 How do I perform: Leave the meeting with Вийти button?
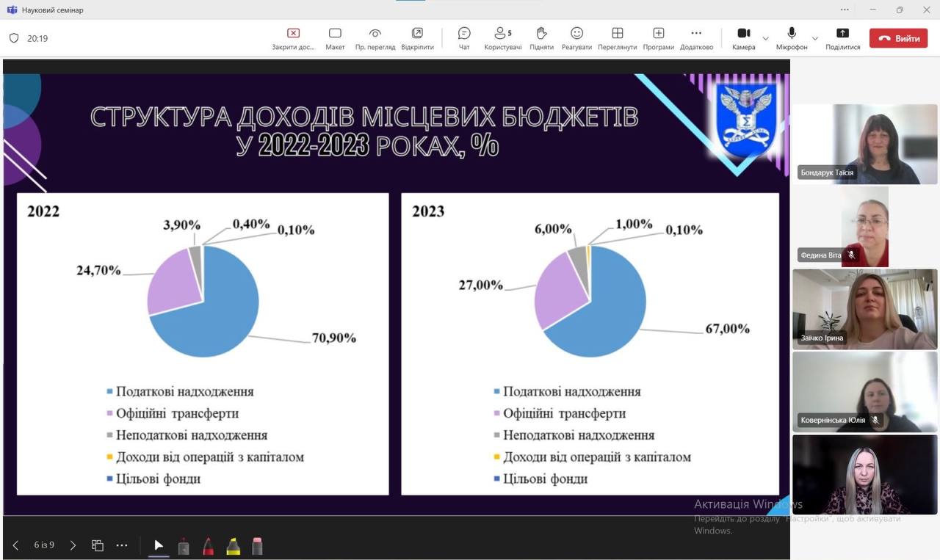point(898,38)
